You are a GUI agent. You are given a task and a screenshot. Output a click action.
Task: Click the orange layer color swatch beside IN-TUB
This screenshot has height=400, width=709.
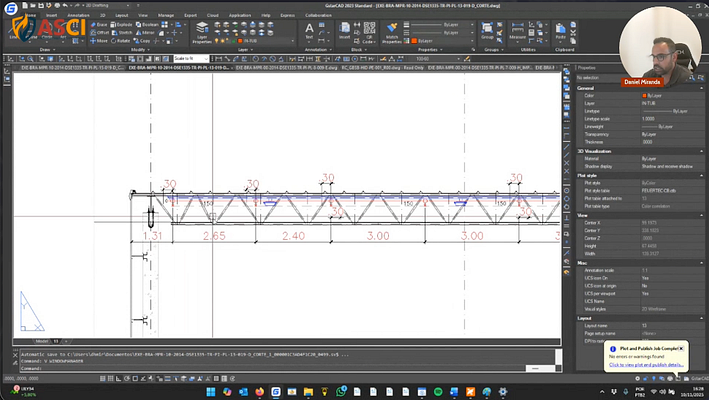[241, 41]
